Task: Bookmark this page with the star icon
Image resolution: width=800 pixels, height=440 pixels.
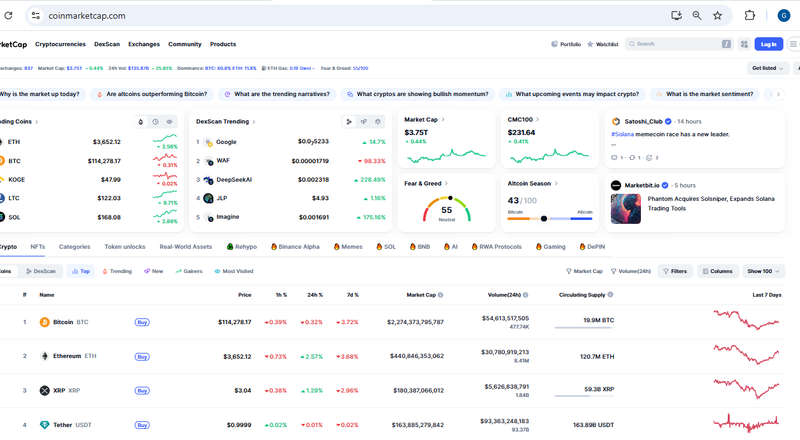Action: tap(717, 15)
